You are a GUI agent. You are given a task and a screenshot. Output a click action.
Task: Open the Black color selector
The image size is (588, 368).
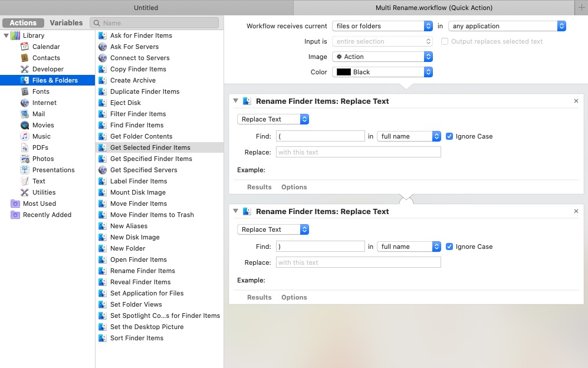[x=382, y=72]
